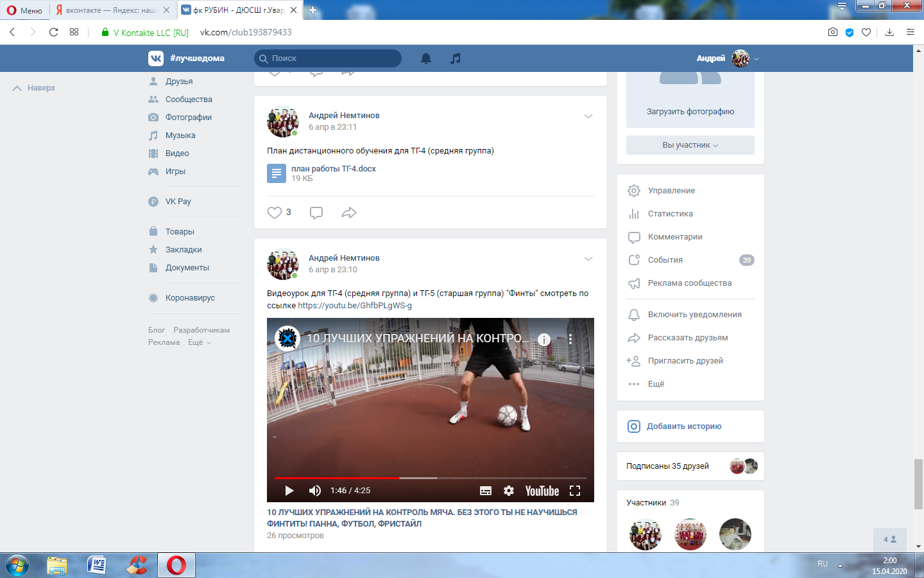Toggle subtitles on the YouTube player

tap(486, 491)
